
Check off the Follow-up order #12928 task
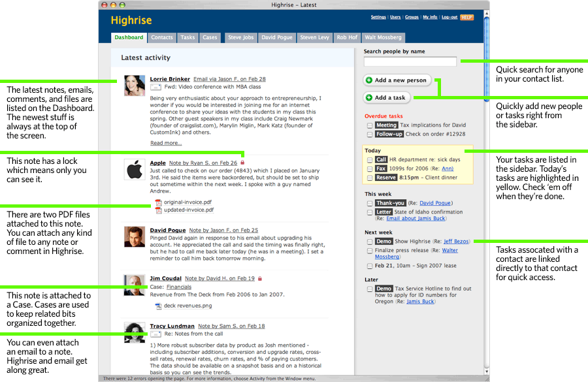point(370,135)
